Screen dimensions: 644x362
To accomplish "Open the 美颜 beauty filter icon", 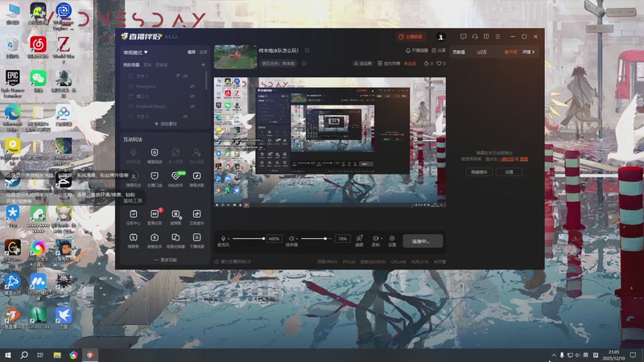I will (x=359, y=238).
